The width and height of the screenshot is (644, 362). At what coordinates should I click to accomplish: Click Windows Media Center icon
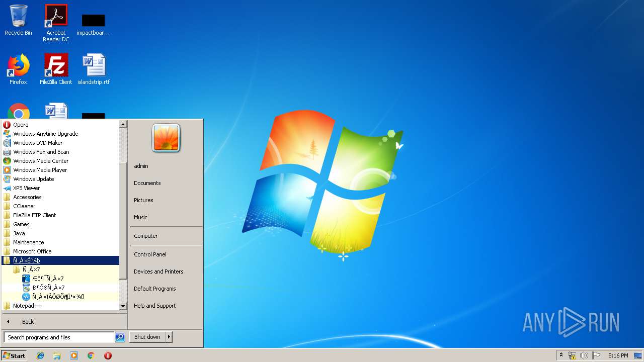pyautogui.click(x=7, y=161)
